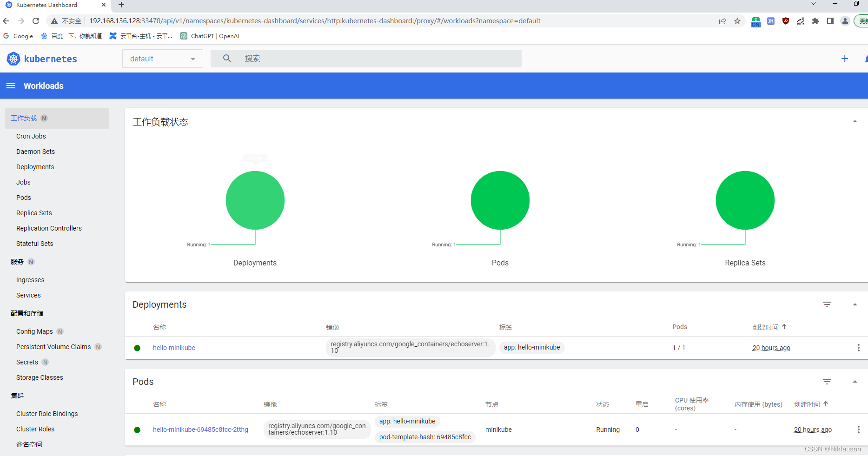Close the Kubernetes Dashboard tab

tap(104, 5)
